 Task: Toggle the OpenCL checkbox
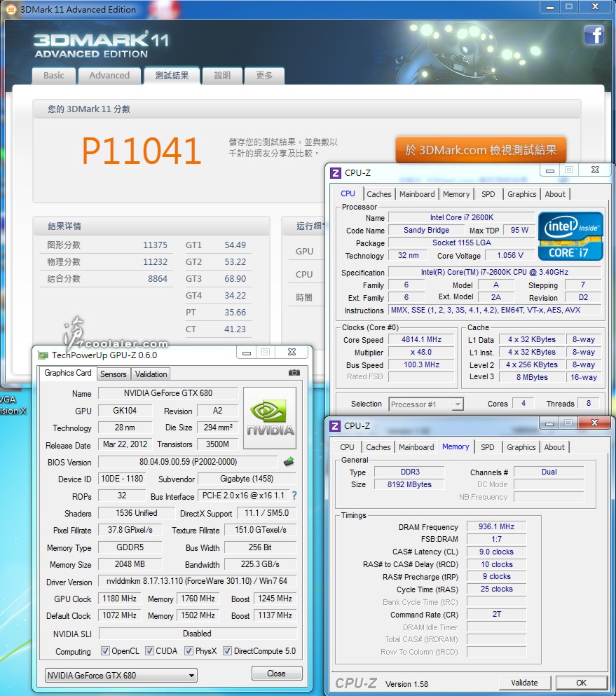(105, 650)
